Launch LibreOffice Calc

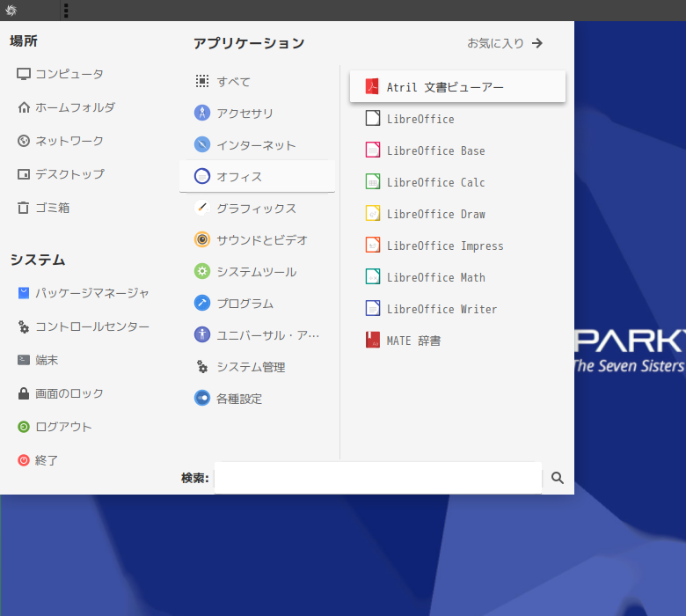pos(457,182)
